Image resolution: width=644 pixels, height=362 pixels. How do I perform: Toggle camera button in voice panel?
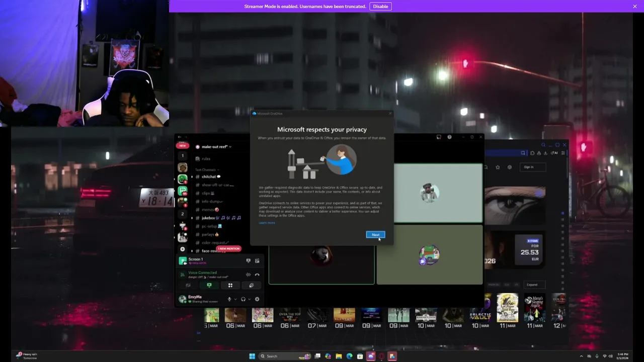[x=188, y=285]
